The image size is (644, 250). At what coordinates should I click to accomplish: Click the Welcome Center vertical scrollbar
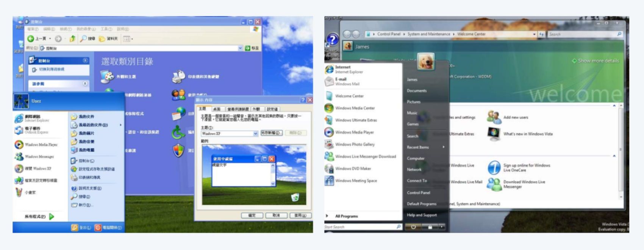coord(621,151)
